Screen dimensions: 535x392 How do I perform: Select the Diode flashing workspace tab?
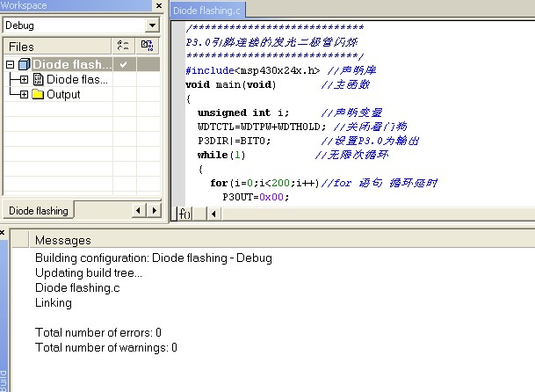point(39,211)
